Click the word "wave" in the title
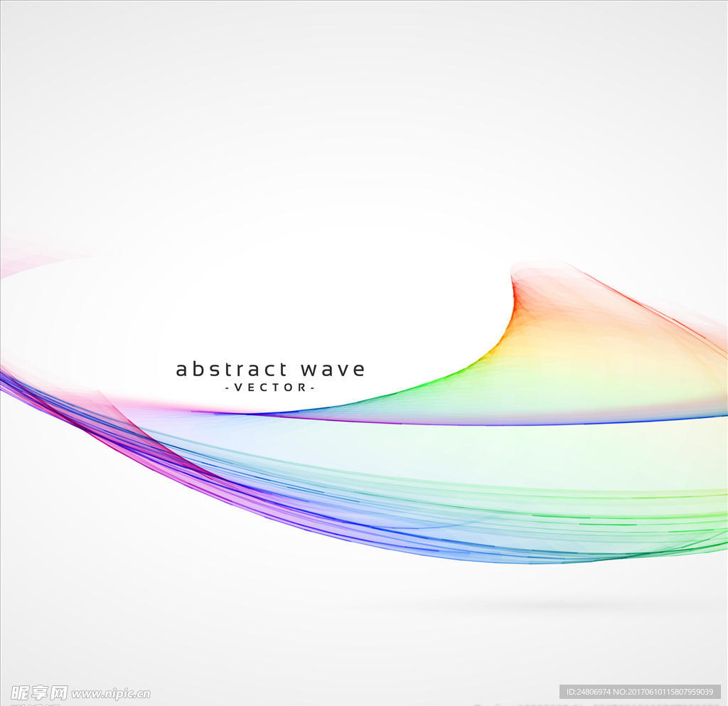Viewport: 728px width, 706px height. pyautogui.click(x=333, y=370)
